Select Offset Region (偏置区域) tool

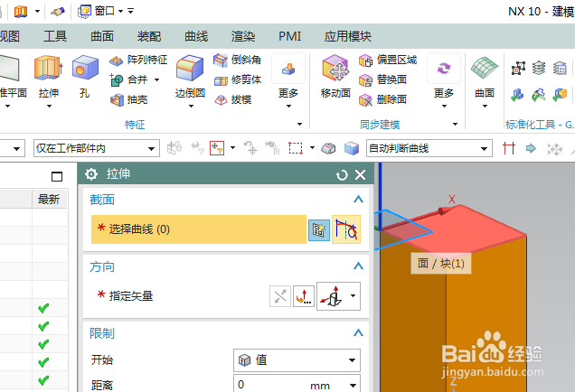pos(388,60)
